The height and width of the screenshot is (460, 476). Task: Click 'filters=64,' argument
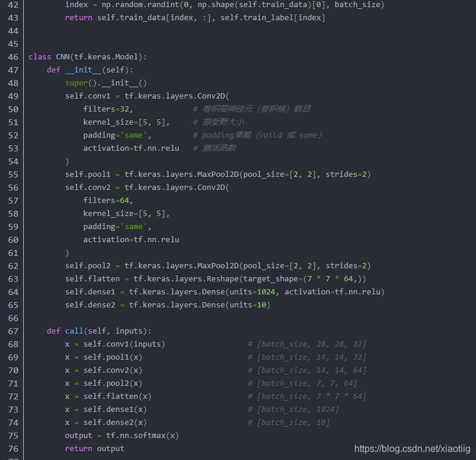coord(108,201)
